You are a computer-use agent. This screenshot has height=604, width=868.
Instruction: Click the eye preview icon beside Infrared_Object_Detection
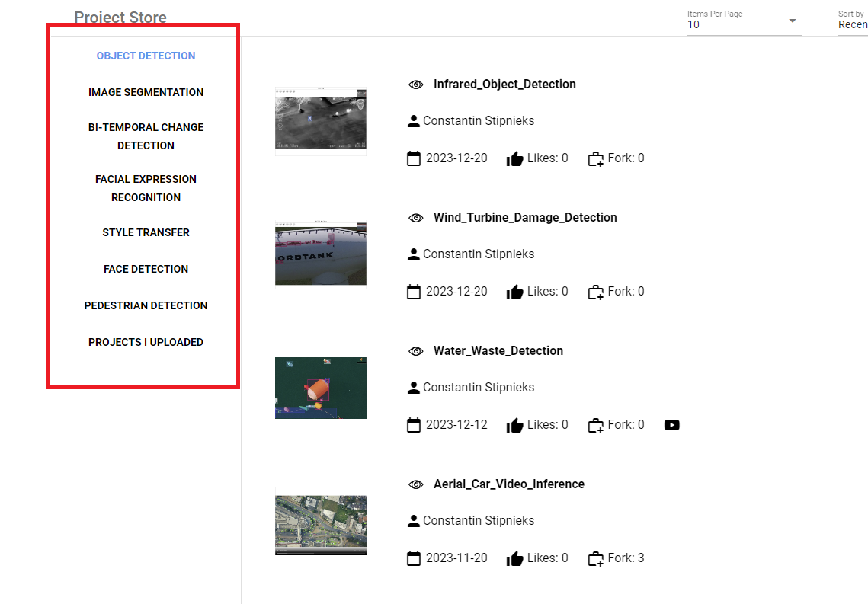[416, 84]
